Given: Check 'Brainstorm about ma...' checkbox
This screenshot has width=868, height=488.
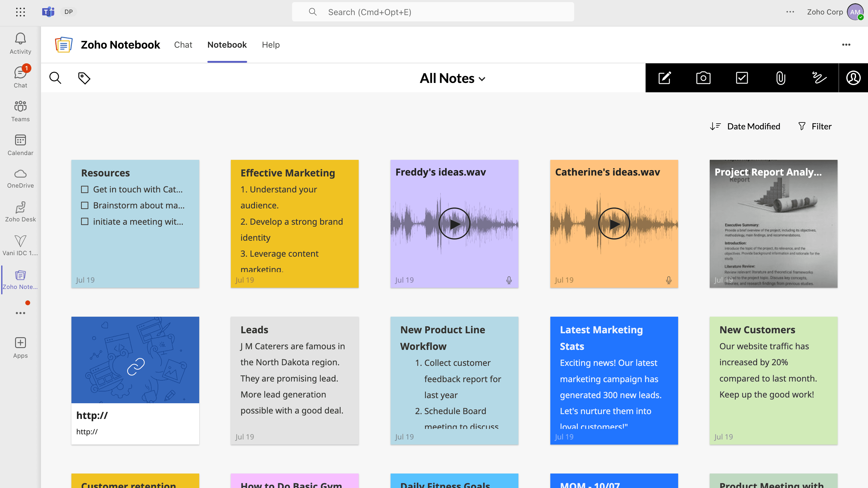Looking at the screenshot, I should point(85,205).
